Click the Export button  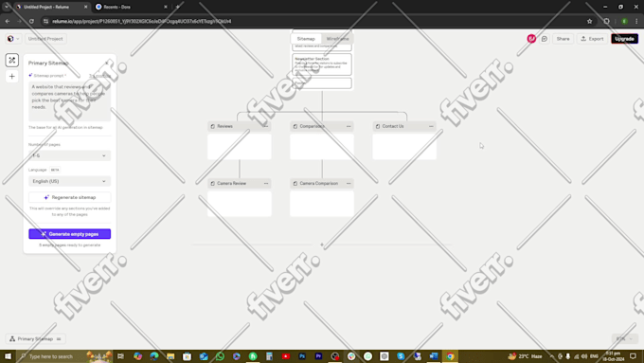click(592, 39)
